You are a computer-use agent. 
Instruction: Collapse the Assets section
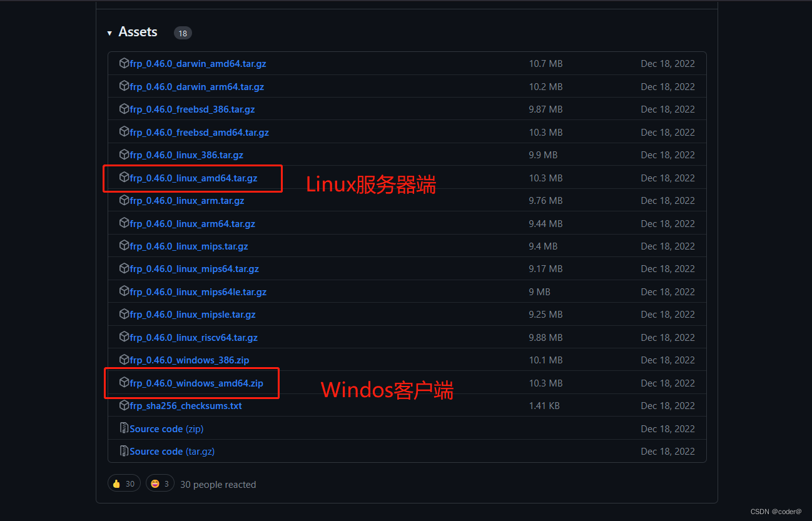click(x=109, y=32)
